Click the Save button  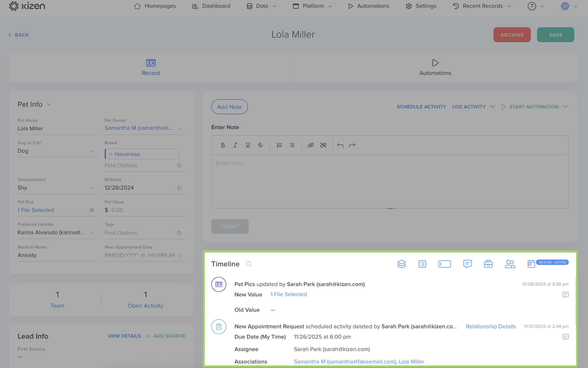(x=555, y=35)
